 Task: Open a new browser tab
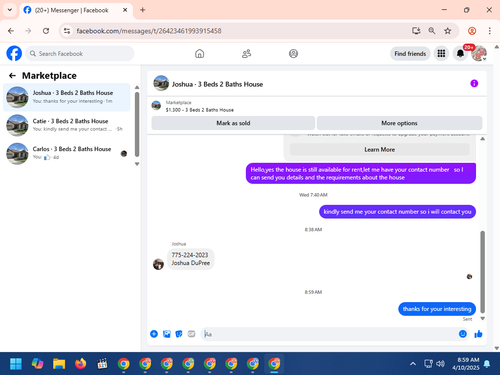(143, 10)
